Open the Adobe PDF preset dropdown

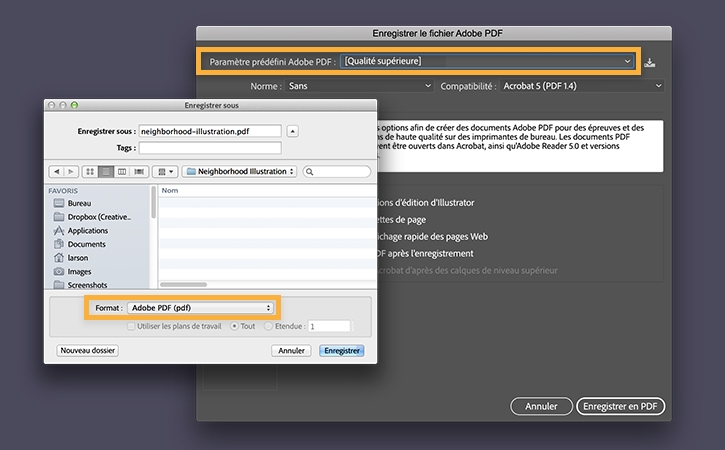coord(487,61)
